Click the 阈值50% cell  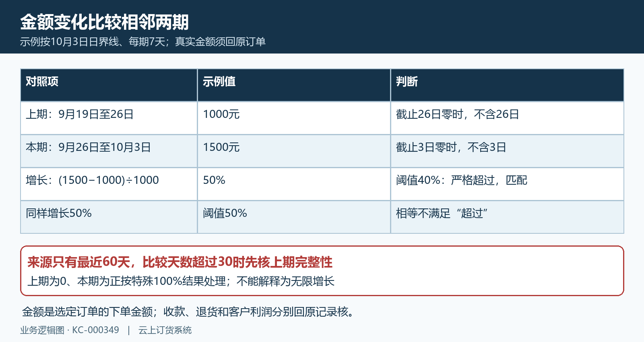294,217
